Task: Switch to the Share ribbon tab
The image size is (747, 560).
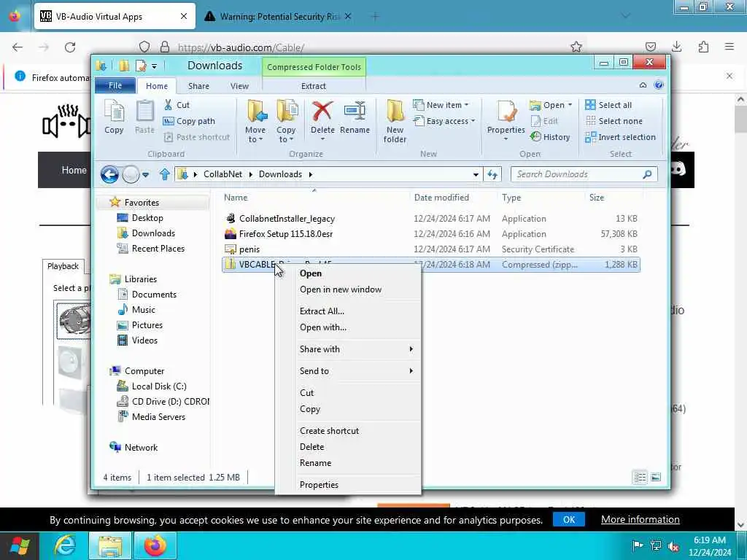Action: (x=198, y=86)
